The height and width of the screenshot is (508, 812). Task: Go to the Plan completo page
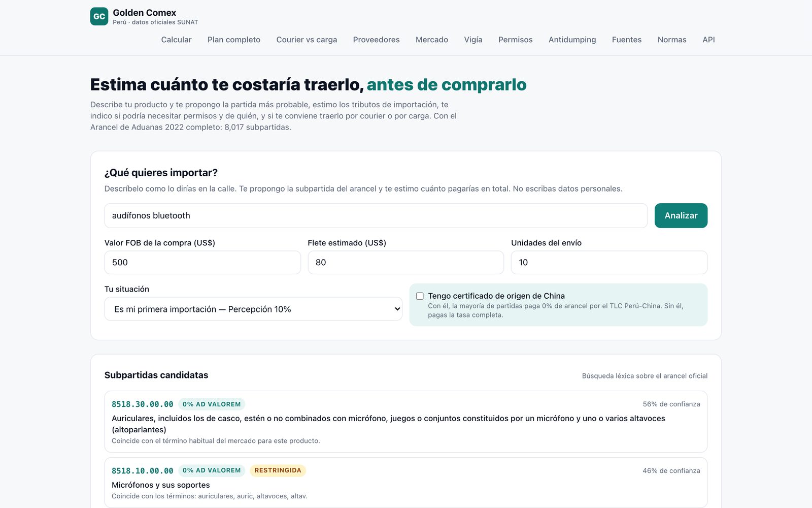pos(234,40)
